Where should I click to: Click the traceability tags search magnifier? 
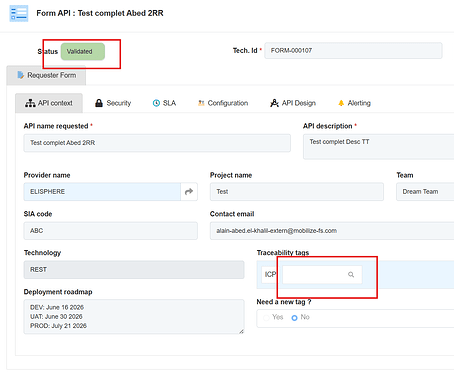click(351, 274)
